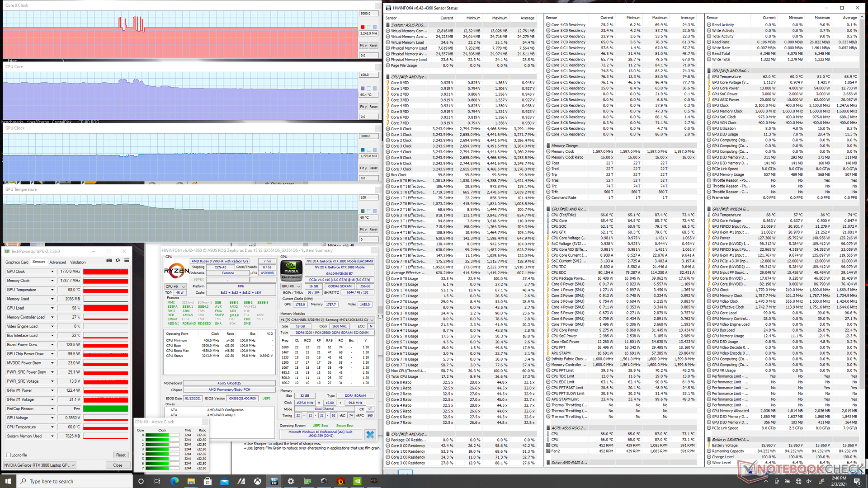Image resolution: width=868 pixels, height=488 pixels.
Task: Click the NVIDIA GeForce logo in System Summary
Action: (x=291, y=271)
